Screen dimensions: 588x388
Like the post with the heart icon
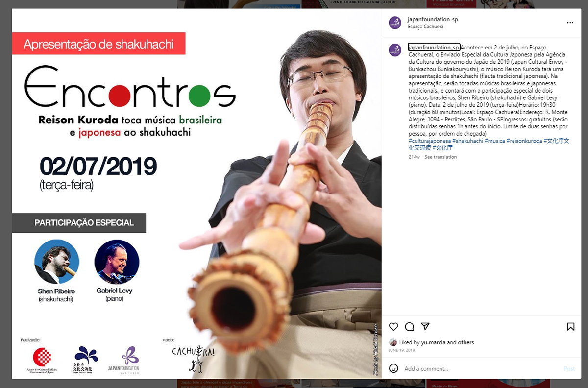[393, 327]
